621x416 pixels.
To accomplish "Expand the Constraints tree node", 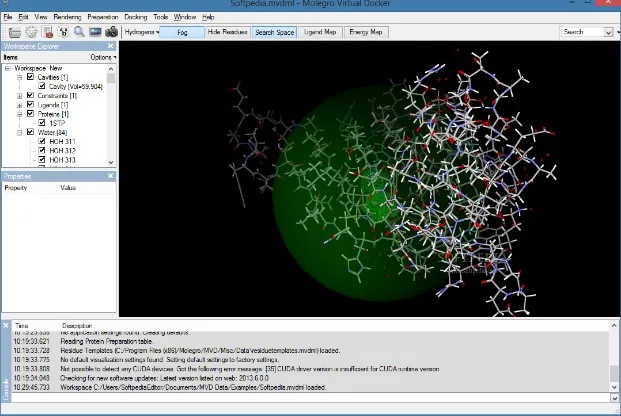I will tap(19, 96).
